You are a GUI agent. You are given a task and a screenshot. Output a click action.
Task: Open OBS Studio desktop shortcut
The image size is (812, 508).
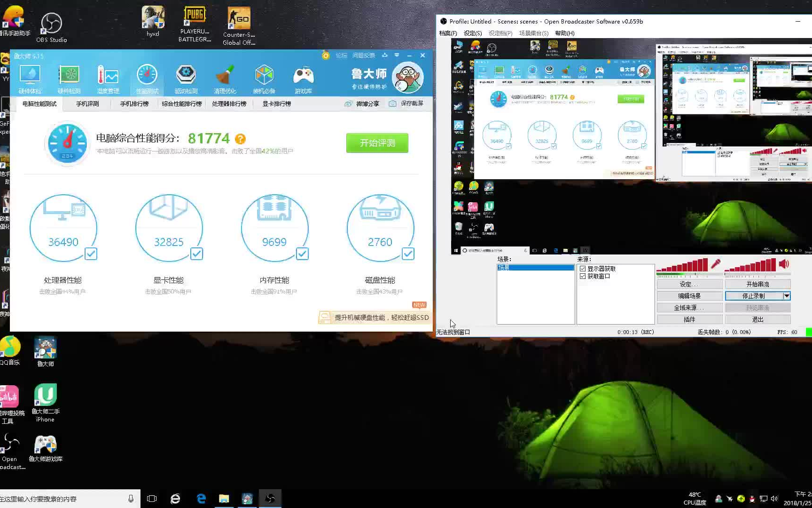[51, 27]
